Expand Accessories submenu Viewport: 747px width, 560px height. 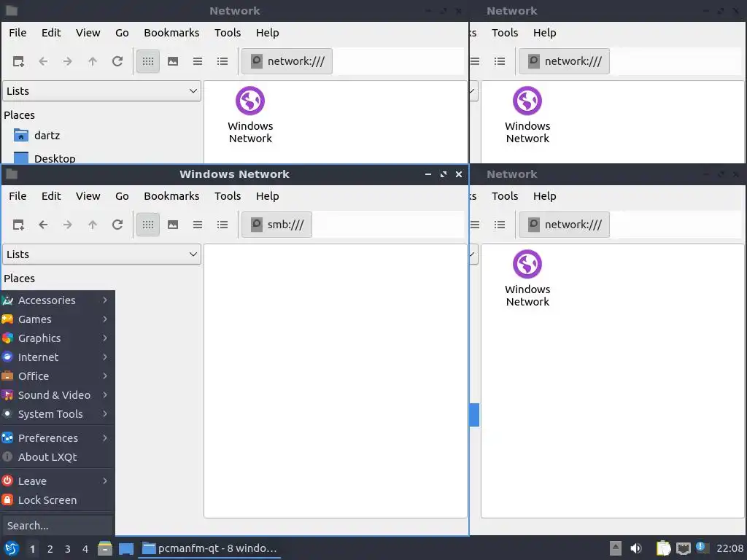coord(57,300)
